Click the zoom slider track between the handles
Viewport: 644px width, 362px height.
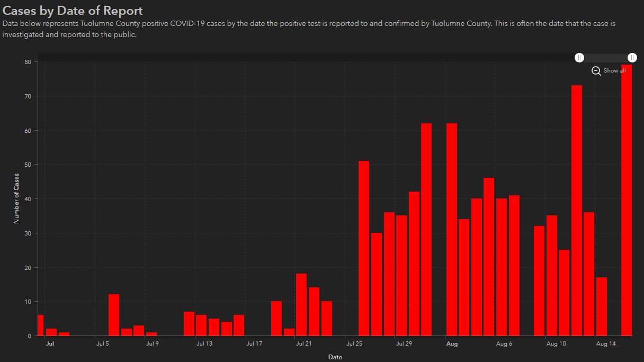click(606, 58)
